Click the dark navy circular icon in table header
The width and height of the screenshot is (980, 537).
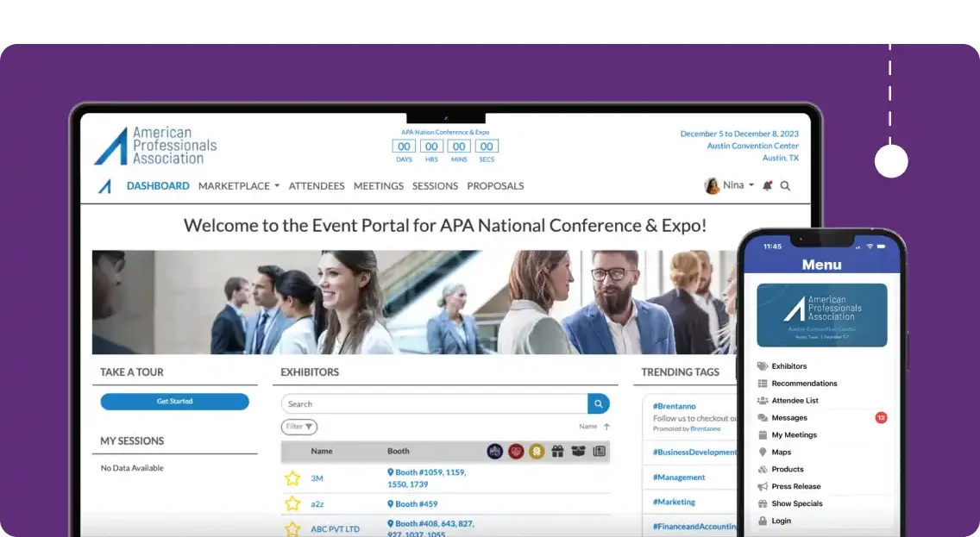(x=495, y=451)
